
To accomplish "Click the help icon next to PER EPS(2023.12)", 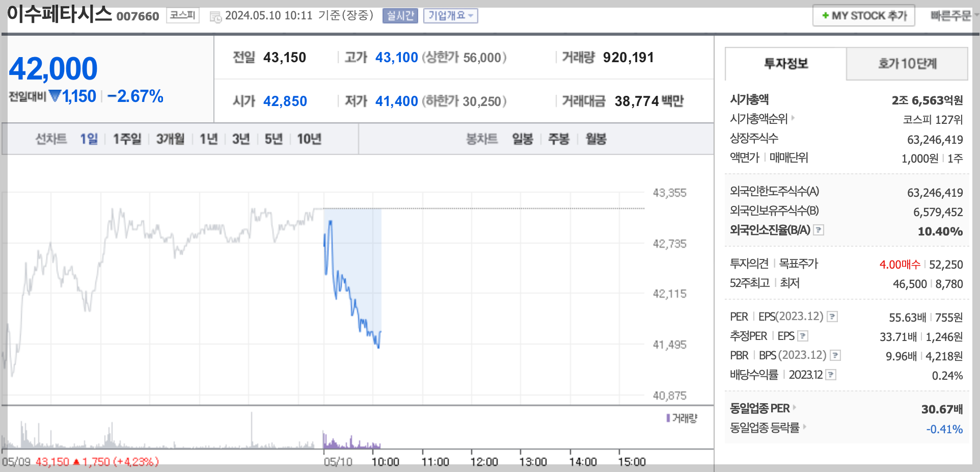I will click(832, 317).
